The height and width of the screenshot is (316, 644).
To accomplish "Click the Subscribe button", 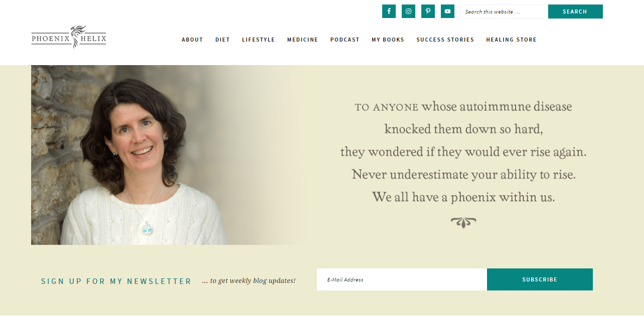I will 540,279.
